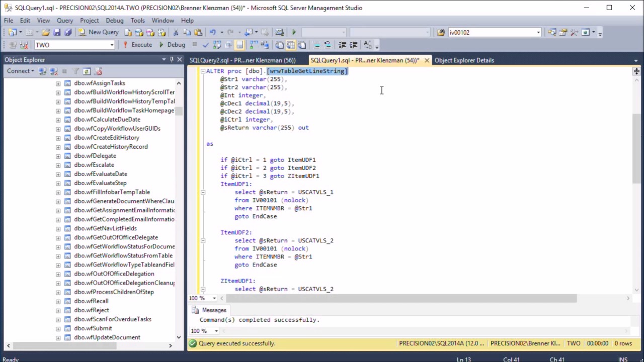Screen dimensions: 644x362
Task: Open the Query menu
Action: pyautogui.click(x=65, y=21)
